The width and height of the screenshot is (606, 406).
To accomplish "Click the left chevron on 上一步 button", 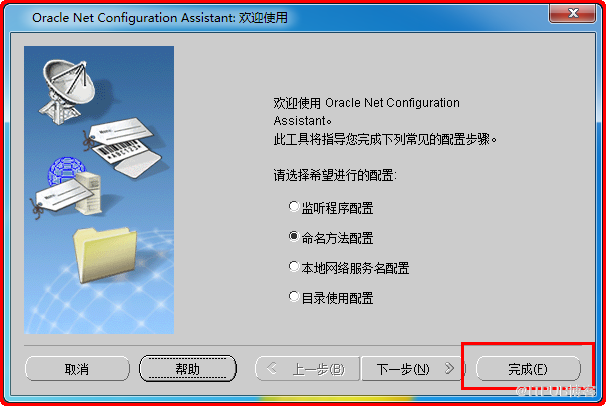I will pyautogui.click(x=272, y=368).
